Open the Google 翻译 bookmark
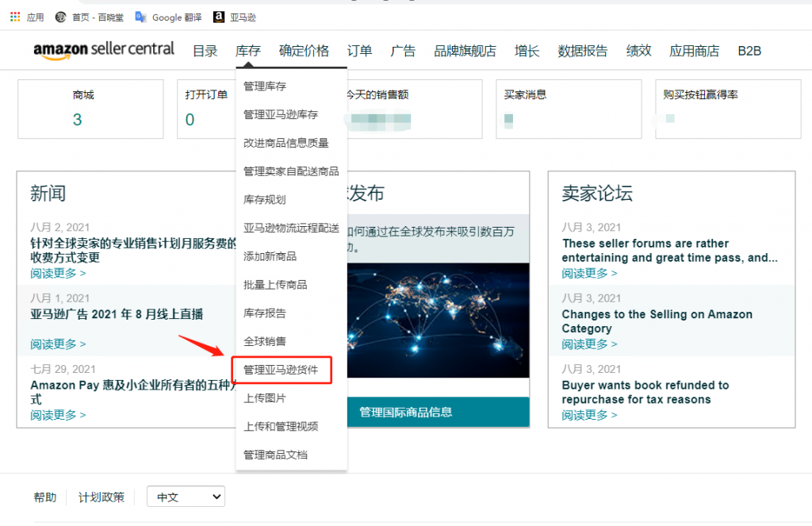This screenshot has height=526, width=812. 168,17
